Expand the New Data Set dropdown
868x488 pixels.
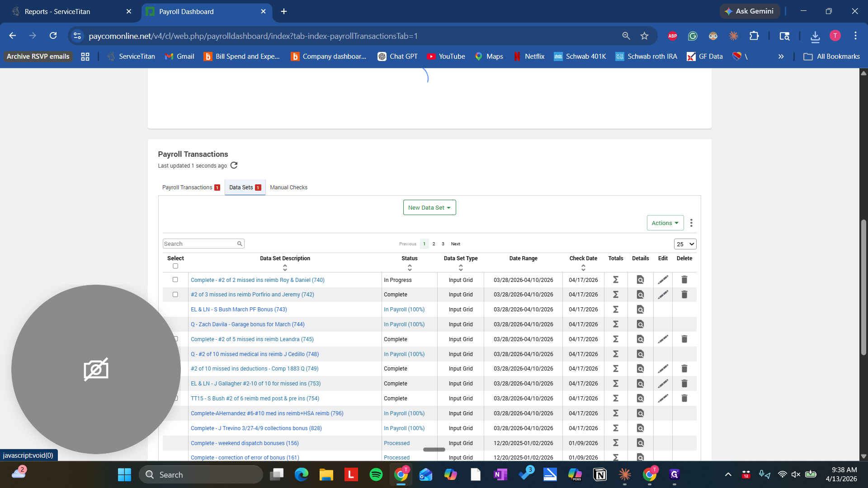(429, 207)
